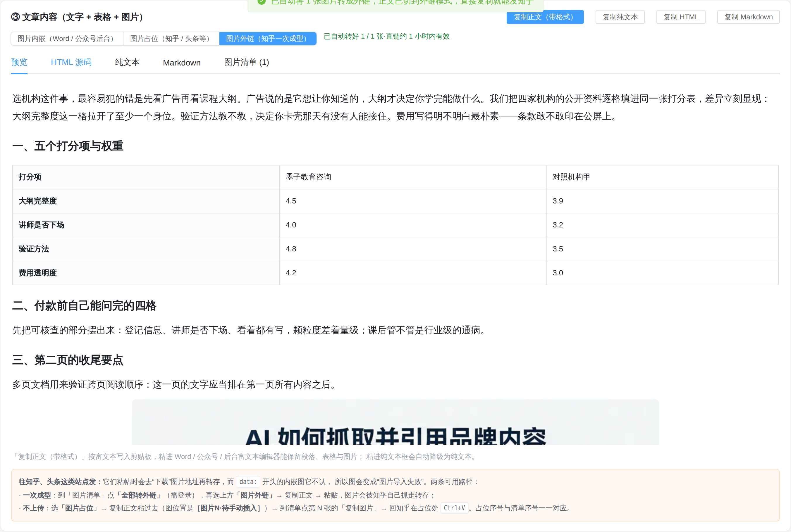
Task: Click the 3.9 score cell
Action: (x=662, y=201)
